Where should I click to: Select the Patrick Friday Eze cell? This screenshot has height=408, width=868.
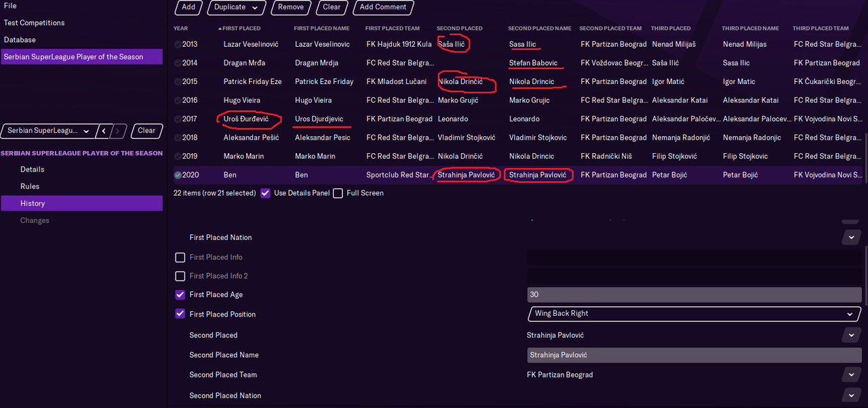[x=252, y=81]
